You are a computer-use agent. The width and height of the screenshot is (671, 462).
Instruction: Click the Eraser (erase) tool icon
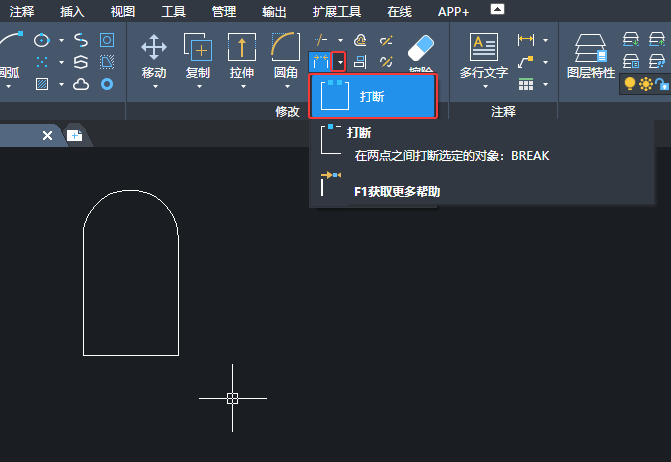421,48
